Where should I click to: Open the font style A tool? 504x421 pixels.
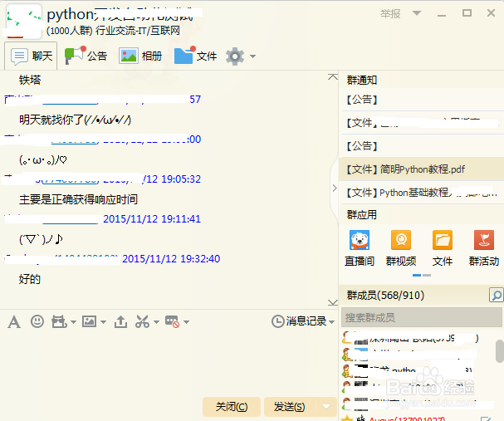click(x=14, y=321)
